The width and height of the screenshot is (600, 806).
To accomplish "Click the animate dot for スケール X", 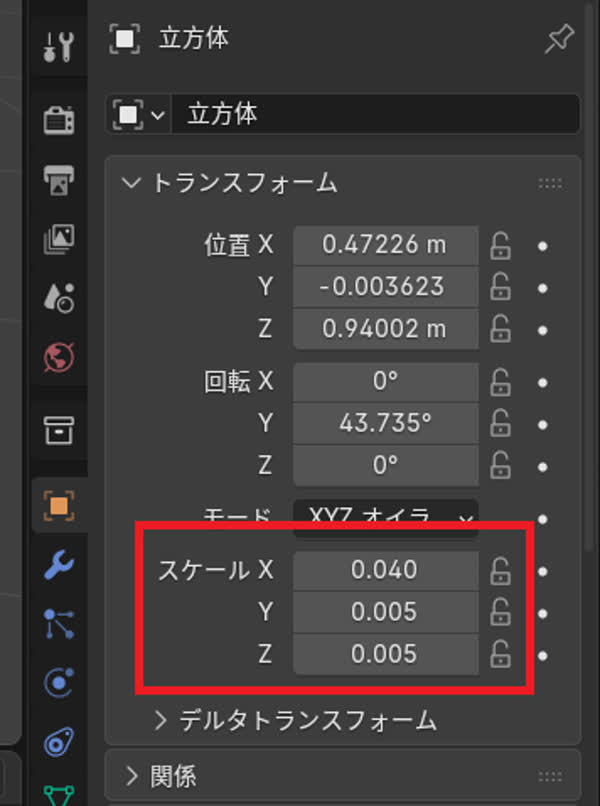I will 542,572.
